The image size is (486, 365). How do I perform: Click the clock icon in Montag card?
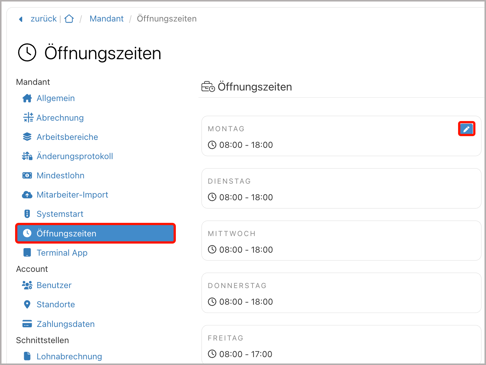[212, 145]
